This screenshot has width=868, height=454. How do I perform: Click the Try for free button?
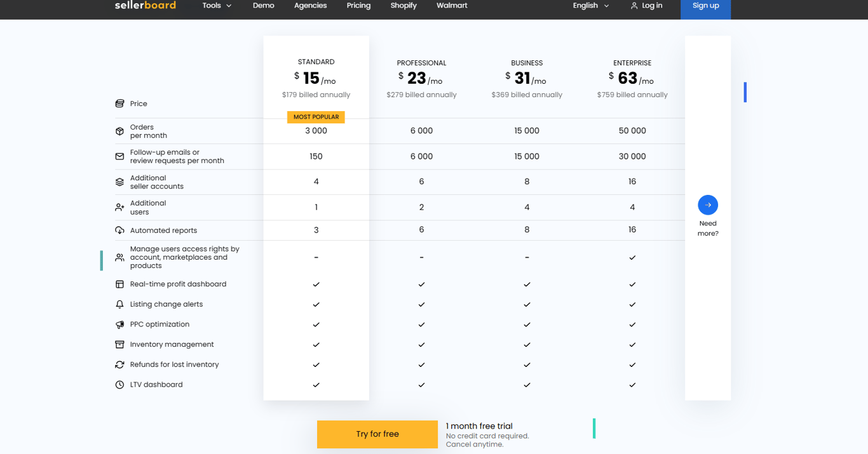[x=377, y=434]
